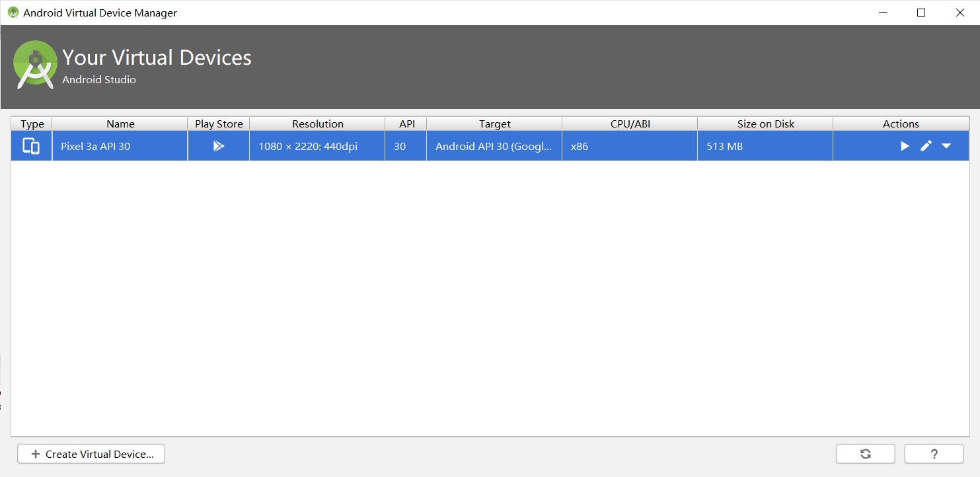Close the AVD Manager window
Image resolution: width=980 pixels, height=477 pixels.
tap(960, 13)
